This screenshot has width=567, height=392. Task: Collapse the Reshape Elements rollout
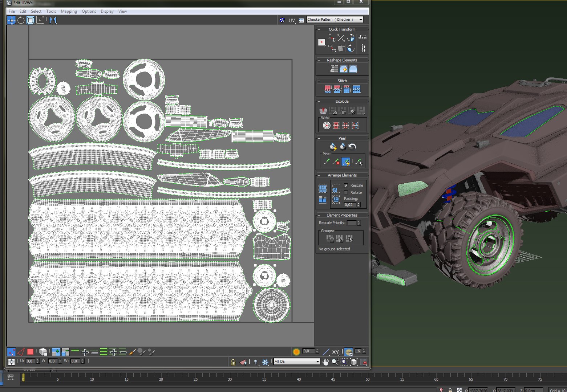pyautogui.click(x=319, y=60)
